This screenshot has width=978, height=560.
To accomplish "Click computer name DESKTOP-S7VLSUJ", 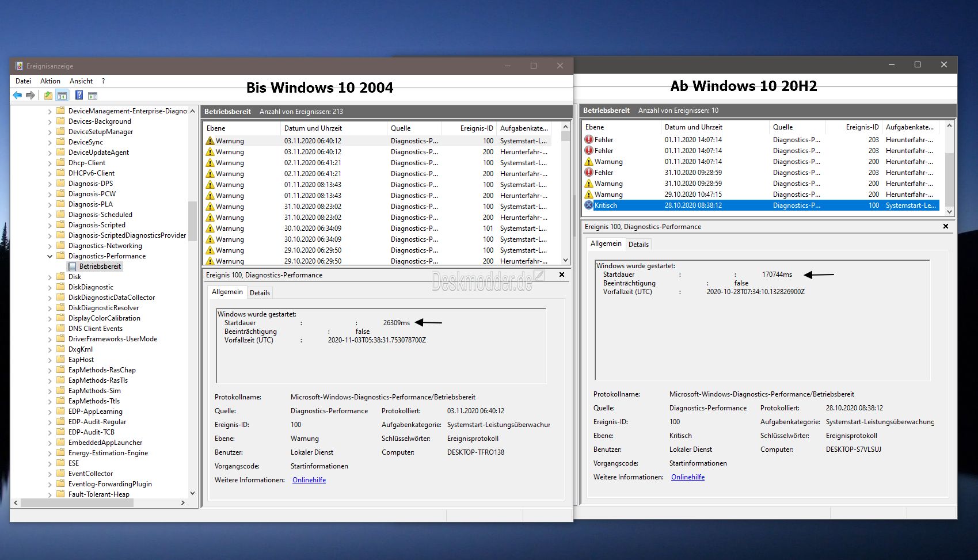I will coord(854,449).
